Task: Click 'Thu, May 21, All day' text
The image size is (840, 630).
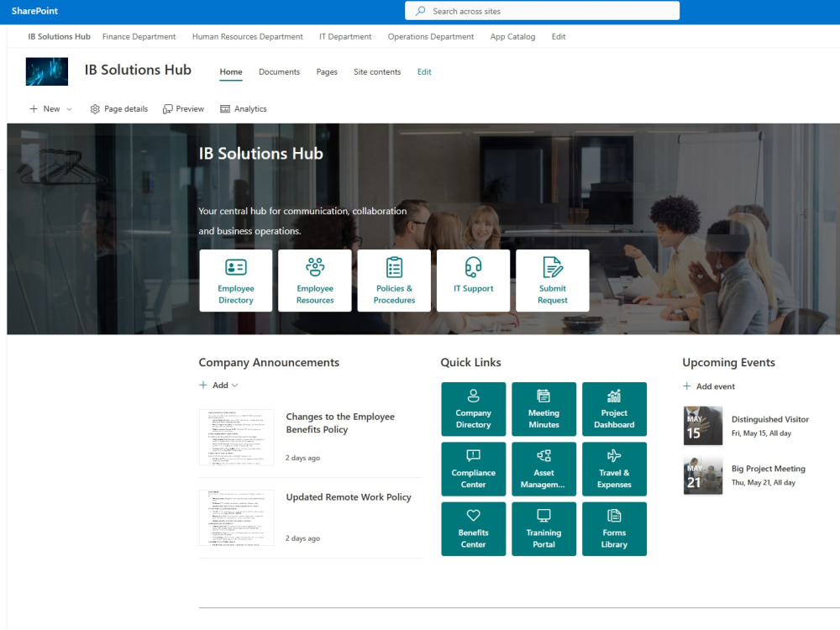Action: pos(764,483)
